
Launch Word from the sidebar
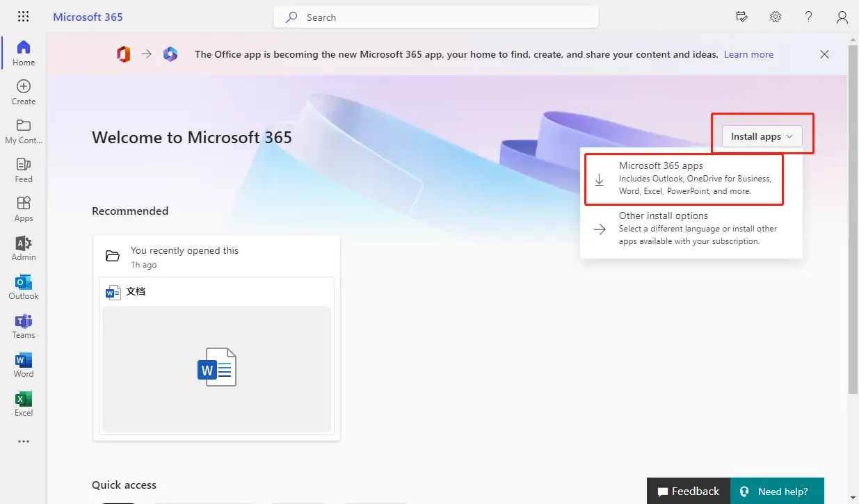(23, 364)
